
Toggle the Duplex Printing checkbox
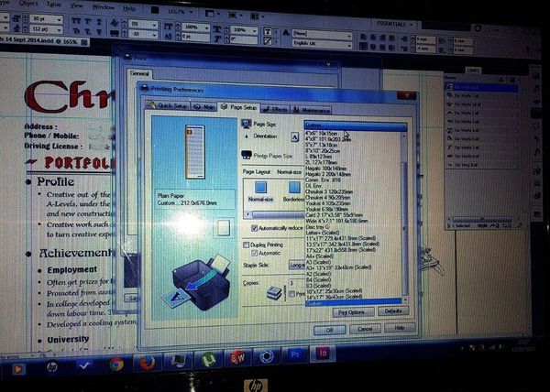pos(247,245)
